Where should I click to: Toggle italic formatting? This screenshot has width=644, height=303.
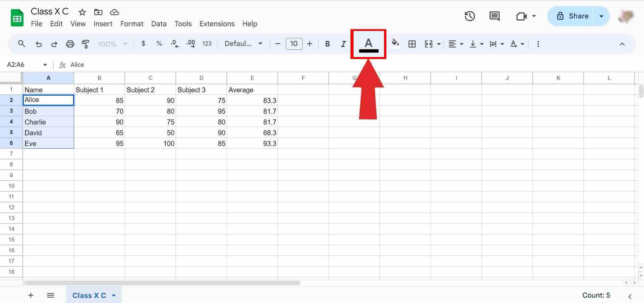pyautogui.click(x=343, y=44)
